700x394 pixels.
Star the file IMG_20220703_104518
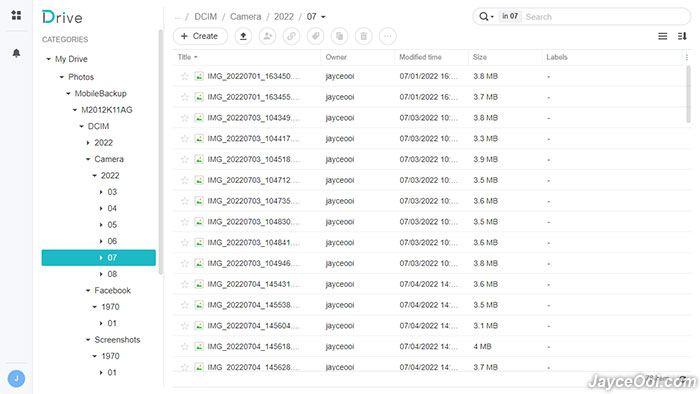coord(184,159)
